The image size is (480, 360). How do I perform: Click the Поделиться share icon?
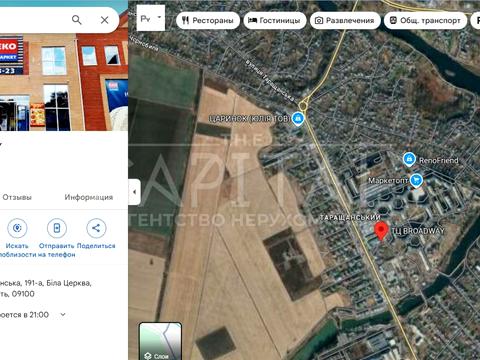coord(96,228)
